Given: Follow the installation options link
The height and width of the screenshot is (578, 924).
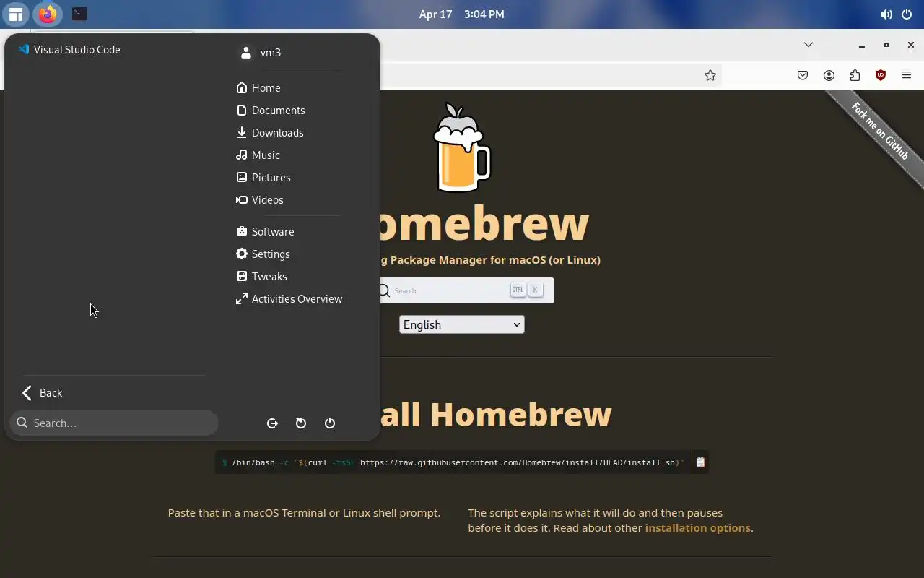Looking at the screenshot, I should pyautogui.click(x=697, y=528).
